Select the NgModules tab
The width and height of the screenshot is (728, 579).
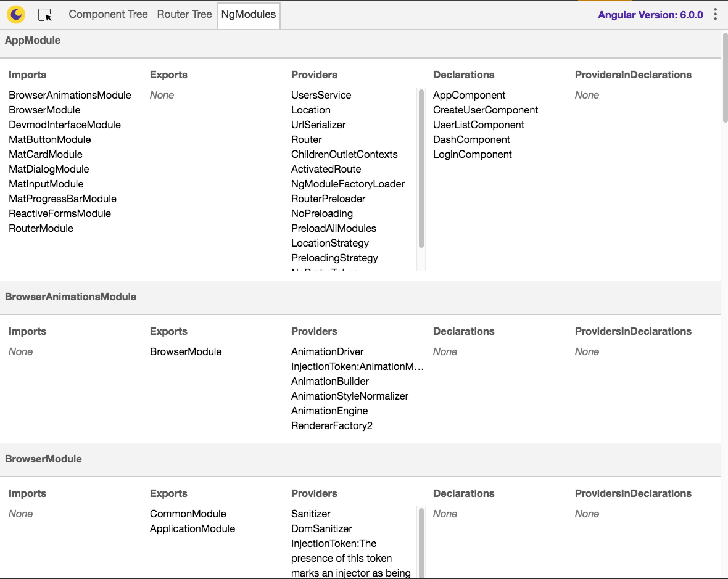[249, 14]
